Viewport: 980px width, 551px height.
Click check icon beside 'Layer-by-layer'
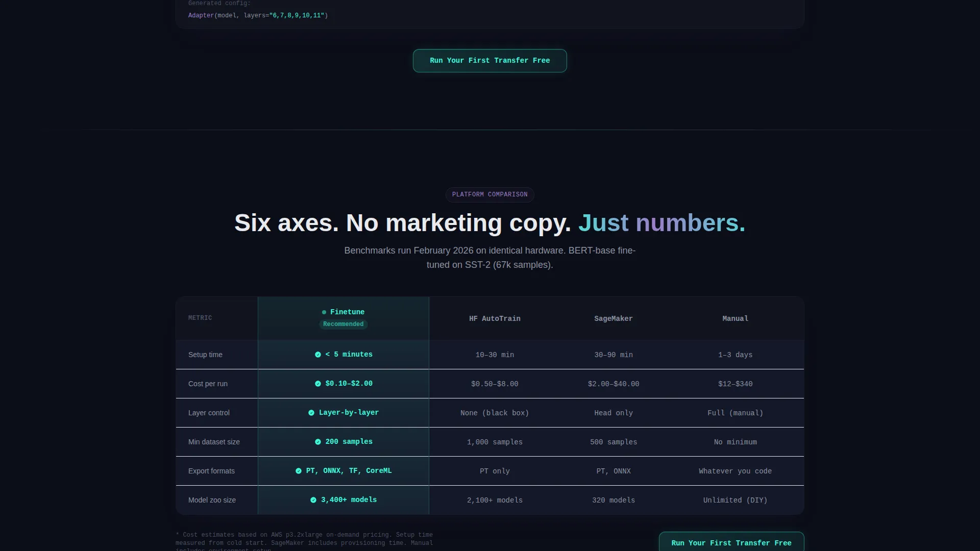coord(311,413)
